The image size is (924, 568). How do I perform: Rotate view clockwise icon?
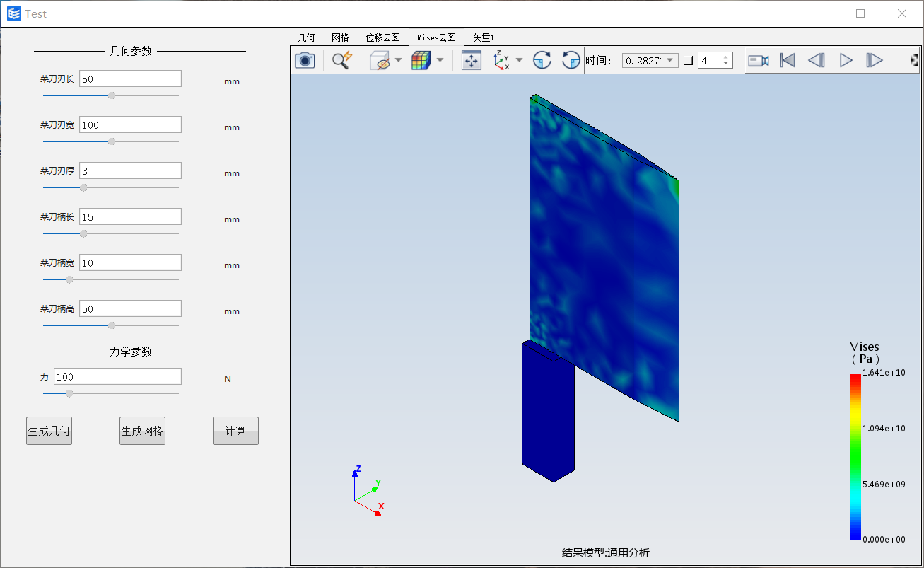[542, 60]
